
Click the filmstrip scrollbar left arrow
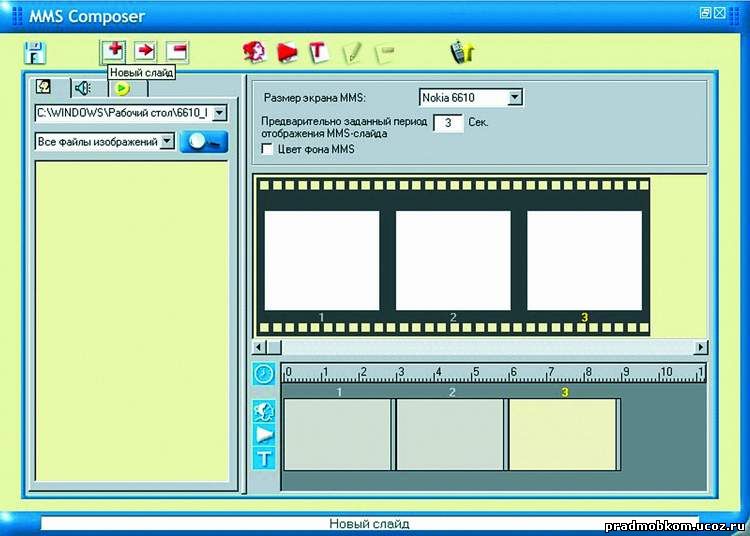coord(259,347)
